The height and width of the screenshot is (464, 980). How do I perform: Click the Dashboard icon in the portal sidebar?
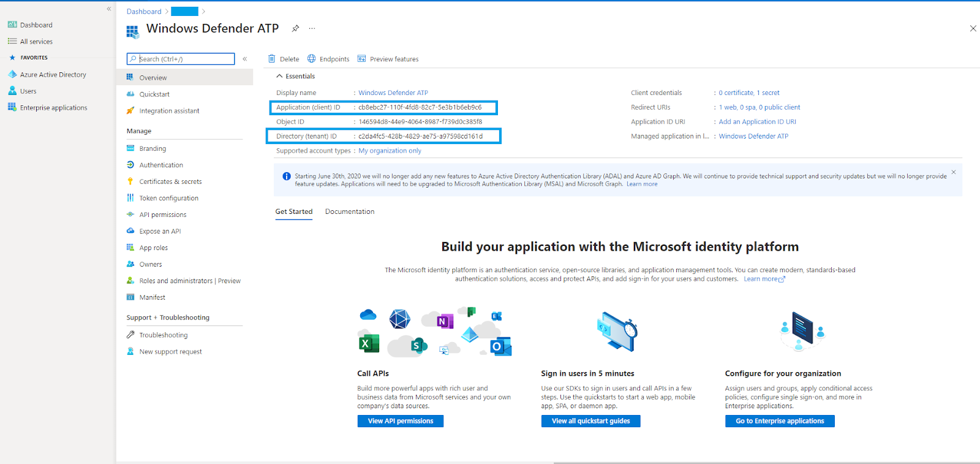point(12,25)
